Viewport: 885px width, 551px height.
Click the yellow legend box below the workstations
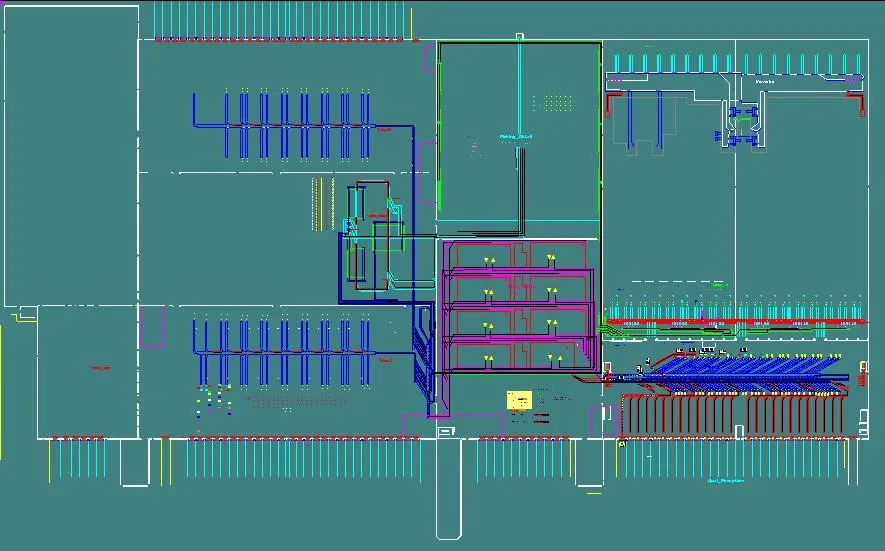coord(519,400)
